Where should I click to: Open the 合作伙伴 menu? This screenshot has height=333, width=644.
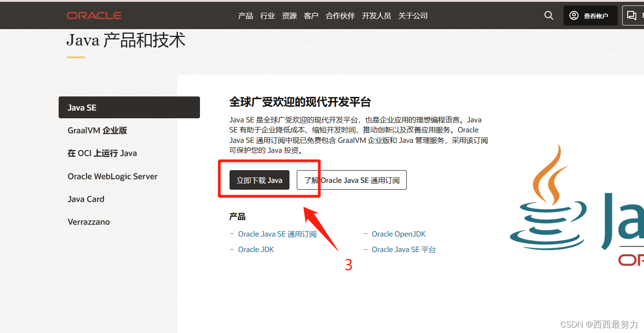tap(340, 15)
